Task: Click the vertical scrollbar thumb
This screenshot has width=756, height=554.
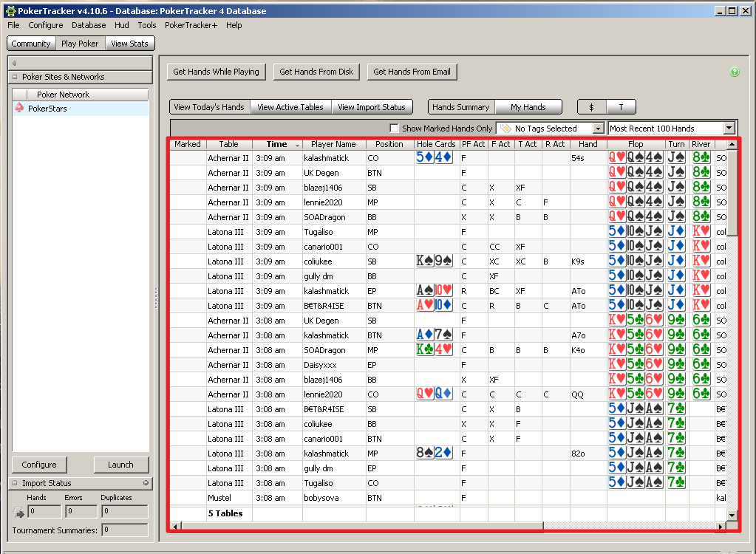Action: [732, 193]
